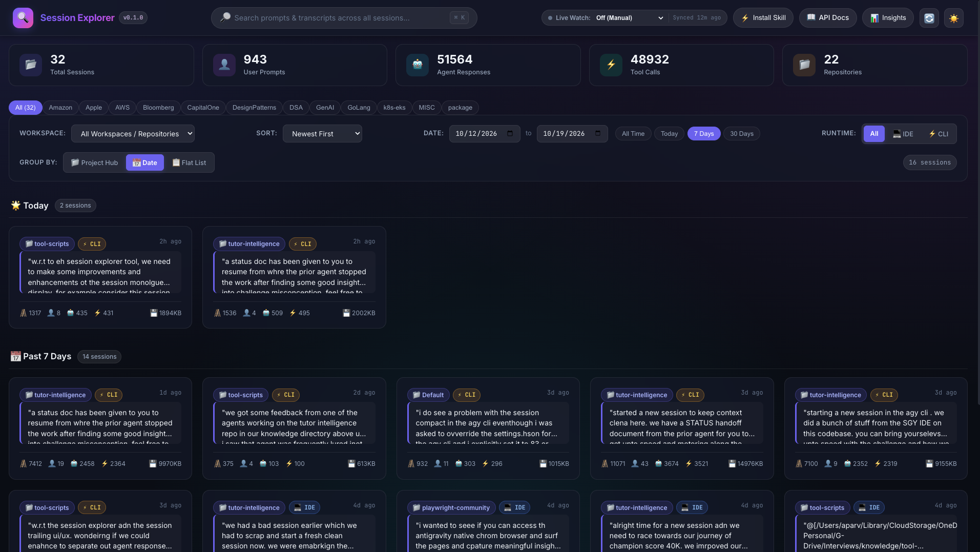This screenshot has width=980, height=552.
Task: Click the Total Sessions folder icon
Action: coord(31,65)
